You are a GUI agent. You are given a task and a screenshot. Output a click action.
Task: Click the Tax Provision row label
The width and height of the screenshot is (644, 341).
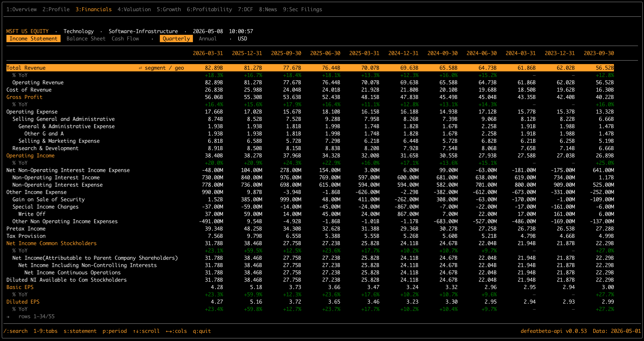click(26, 236)
